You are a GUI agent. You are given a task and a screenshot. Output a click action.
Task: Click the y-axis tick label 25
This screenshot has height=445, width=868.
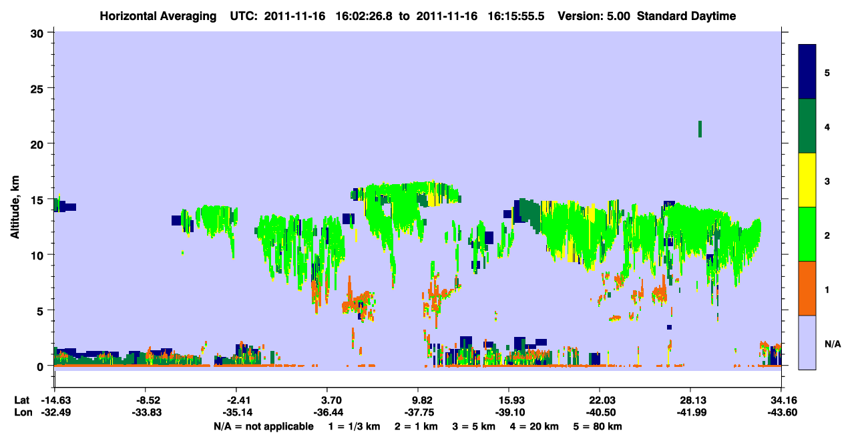point(38,88)
